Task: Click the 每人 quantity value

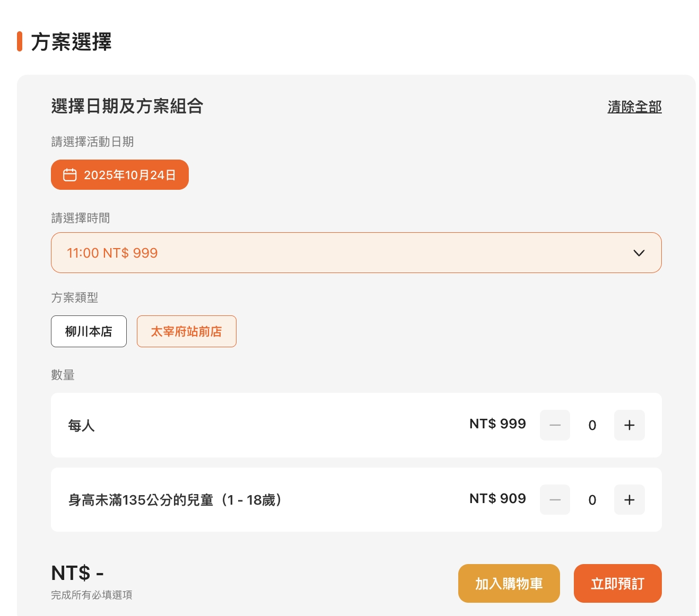Action: 592,425
